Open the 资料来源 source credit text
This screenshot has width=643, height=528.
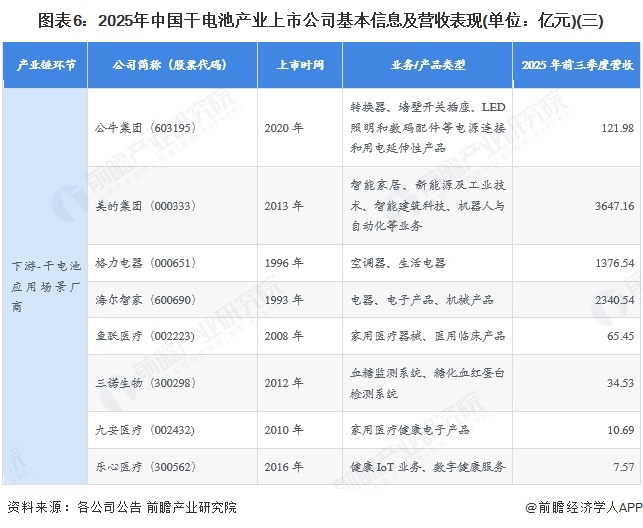121,508
